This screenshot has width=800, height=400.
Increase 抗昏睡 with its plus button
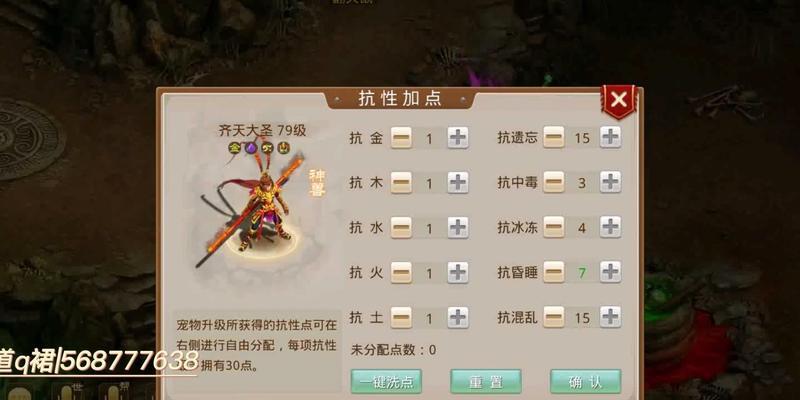[x=610, y=271]
